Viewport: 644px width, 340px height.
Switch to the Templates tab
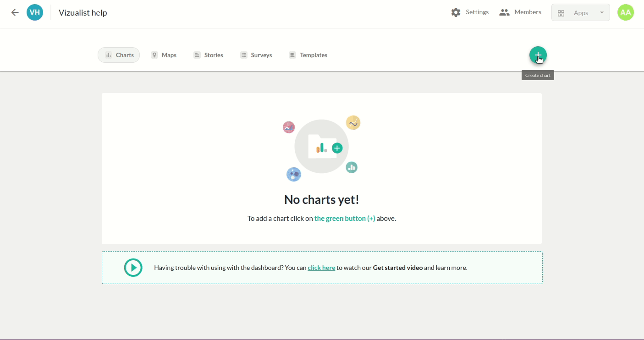point(308,55)
